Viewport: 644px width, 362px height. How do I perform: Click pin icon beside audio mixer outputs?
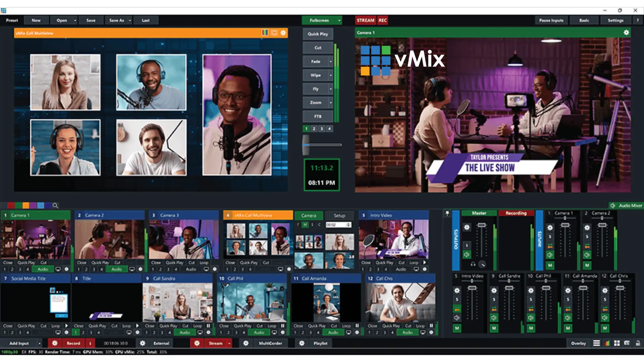pos(447,213)
